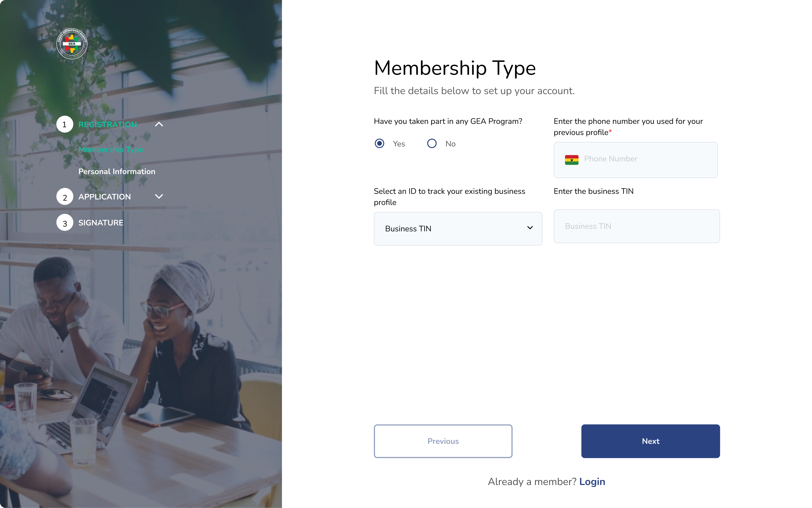The image size is (812, 508).
Task: Click the step 1 circle icon
Action: (65, 124)
